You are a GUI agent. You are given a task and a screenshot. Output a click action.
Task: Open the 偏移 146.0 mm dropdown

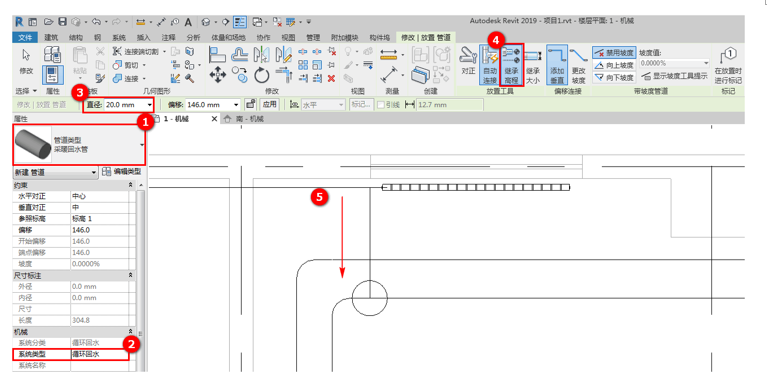[x=236, y=105]
